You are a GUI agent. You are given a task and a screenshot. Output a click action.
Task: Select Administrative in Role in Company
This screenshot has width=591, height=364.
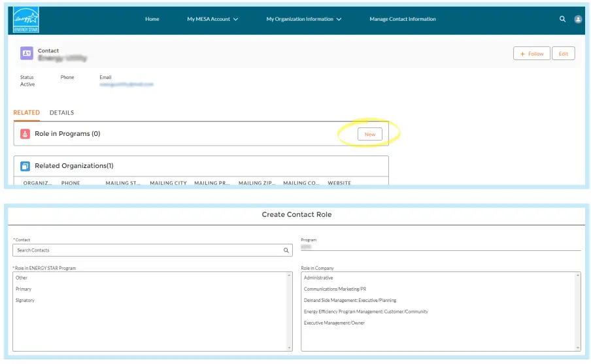pos(318,278)
